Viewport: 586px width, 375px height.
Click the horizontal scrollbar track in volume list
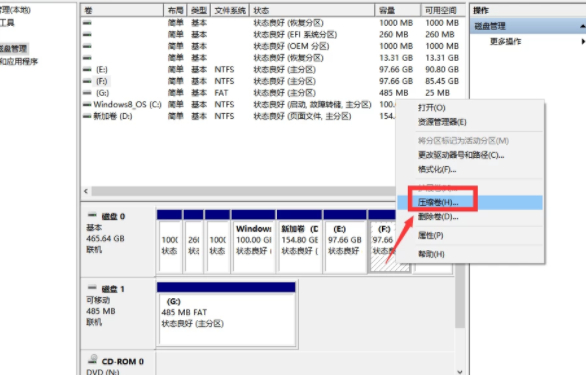243,191
